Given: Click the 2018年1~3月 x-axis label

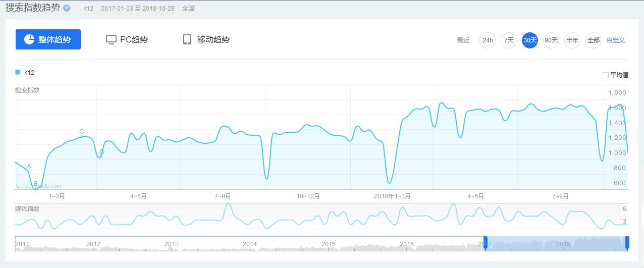Looking at the screenshot, I should [392, 196].
